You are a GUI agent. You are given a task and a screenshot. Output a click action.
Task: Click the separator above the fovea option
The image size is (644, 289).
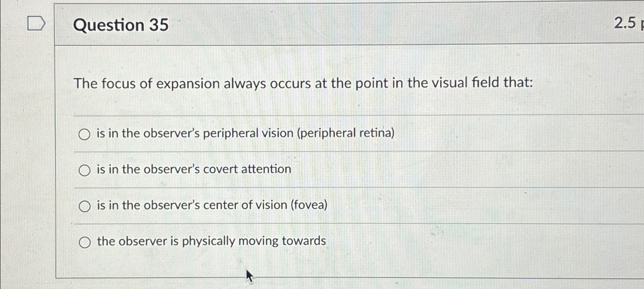308,188
